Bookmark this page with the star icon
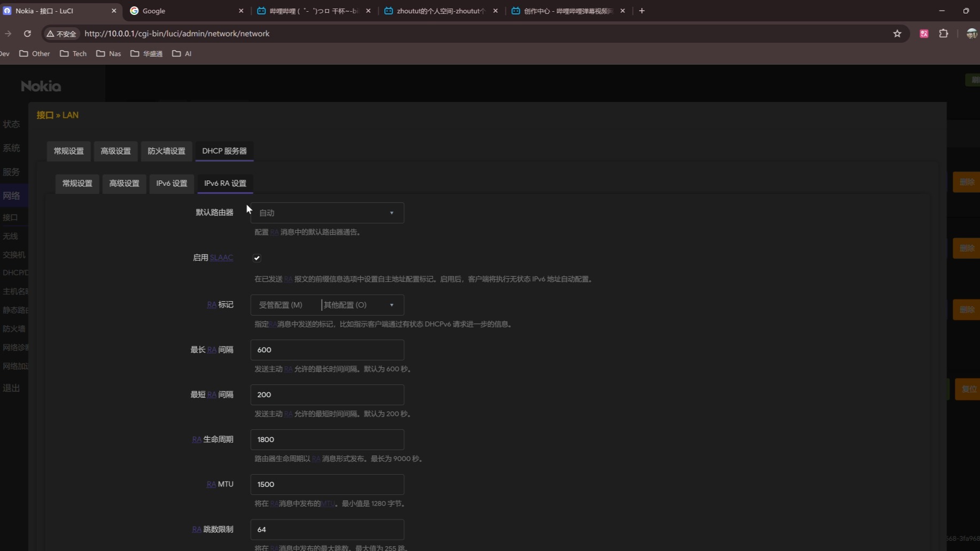Screen dimensions: 980x551 click(x=897, y=34)
